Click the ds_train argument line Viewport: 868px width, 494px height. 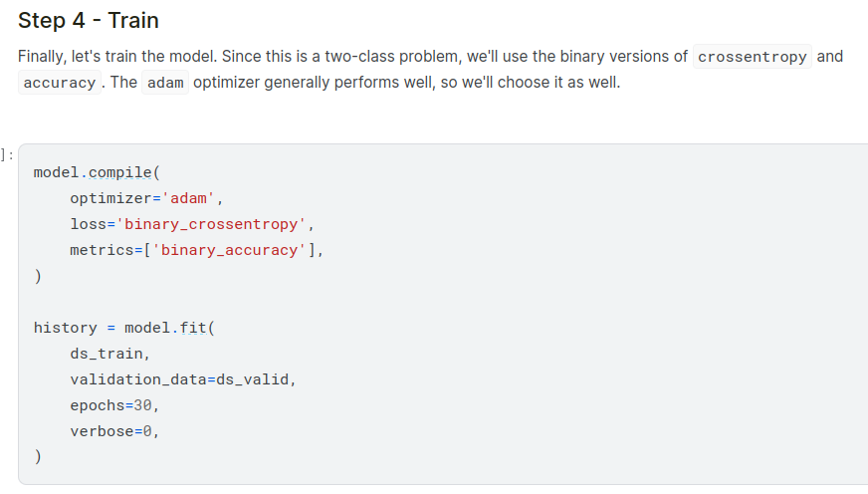(110, 354)
